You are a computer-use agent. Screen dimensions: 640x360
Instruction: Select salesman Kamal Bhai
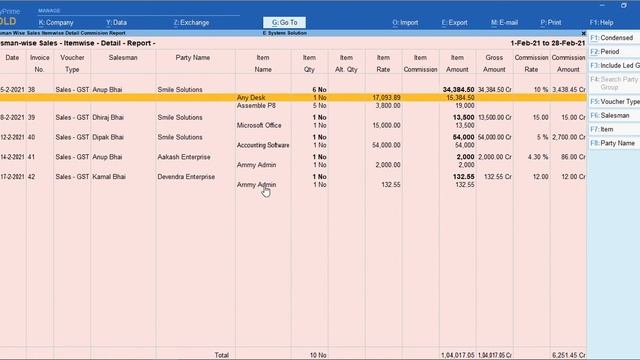[109, 176]
